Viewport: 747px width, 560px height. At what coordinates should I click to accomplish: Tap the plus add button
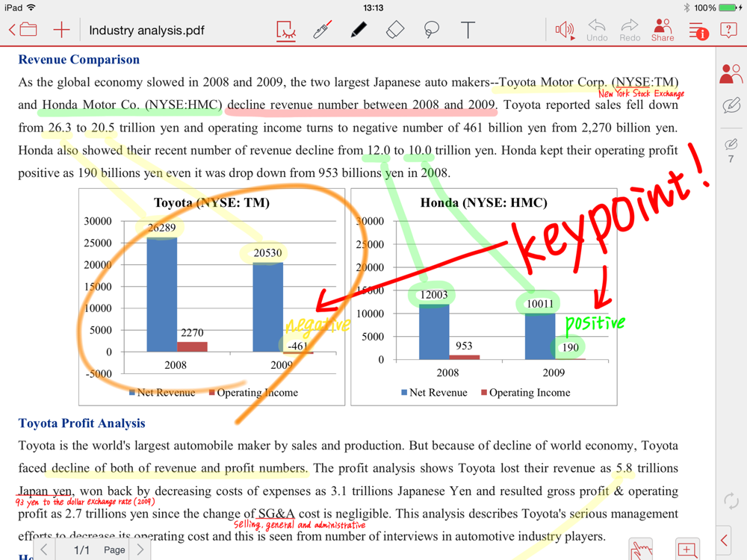[x=61, y=30]
